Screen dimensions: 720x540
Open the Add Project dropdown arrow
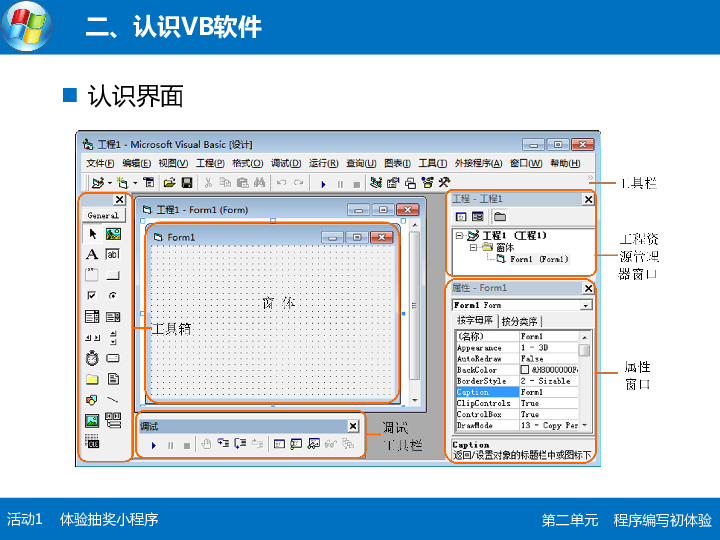[x=110, y=183]
